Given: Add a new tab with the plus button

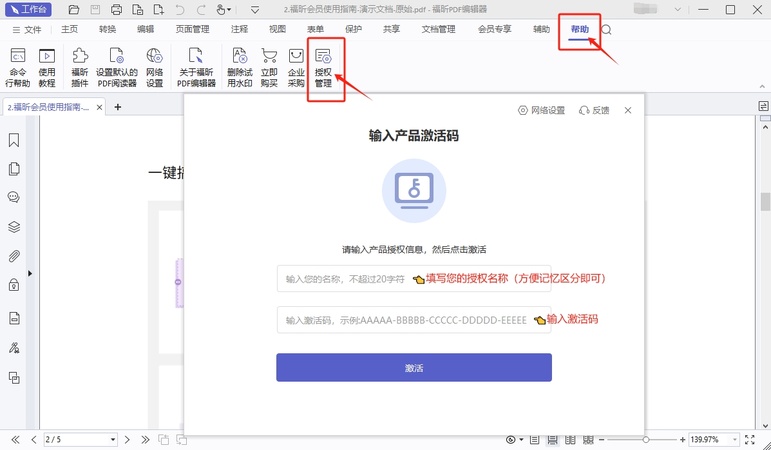Looking at the screenshot, I should 118,107.
